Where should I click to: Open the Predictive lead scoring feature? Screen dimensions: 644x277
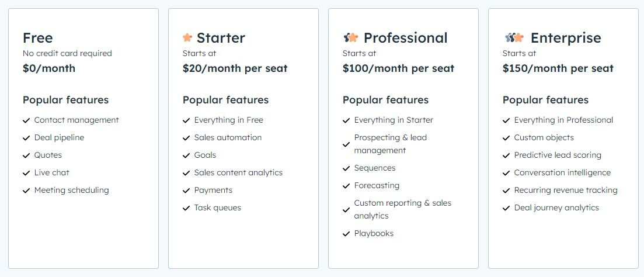tap(558, 155)
